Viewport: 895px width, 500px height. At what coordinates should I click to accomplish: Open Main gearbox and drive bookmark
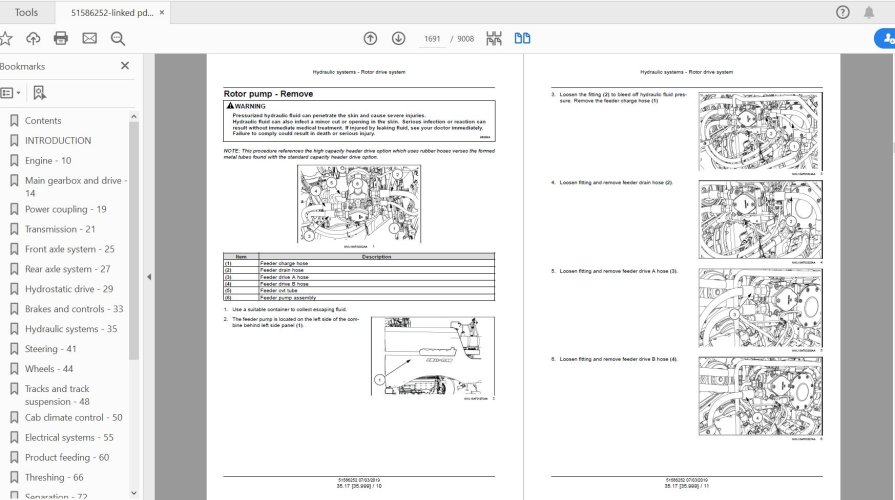point(75,187)
